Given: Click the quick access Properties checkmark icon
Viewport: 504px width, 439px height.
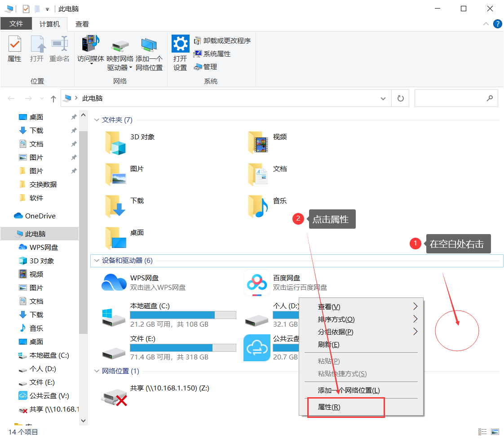Looking at the screenshot, I should (x=26, y=9).
